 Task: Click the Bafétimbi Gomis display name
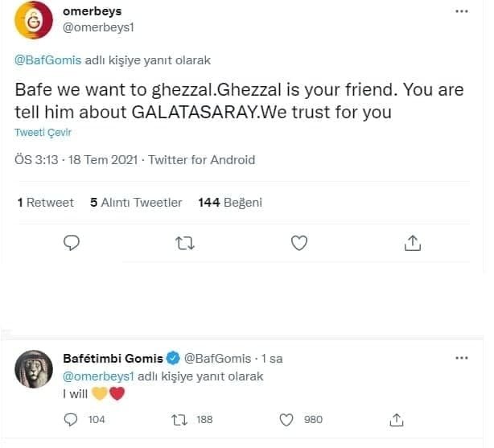111,358
